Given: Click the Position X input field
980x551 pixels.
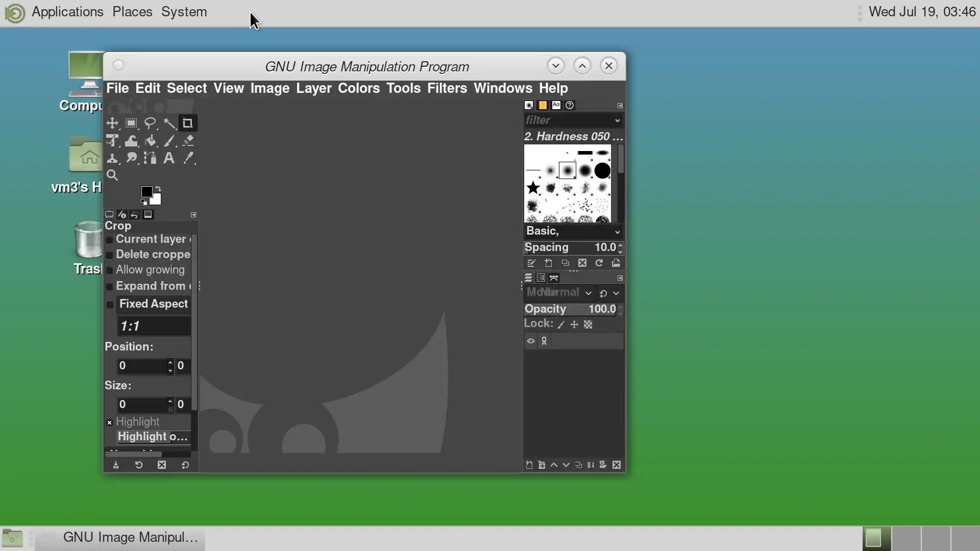Looking at the screenshot, I should pos(142,366).
